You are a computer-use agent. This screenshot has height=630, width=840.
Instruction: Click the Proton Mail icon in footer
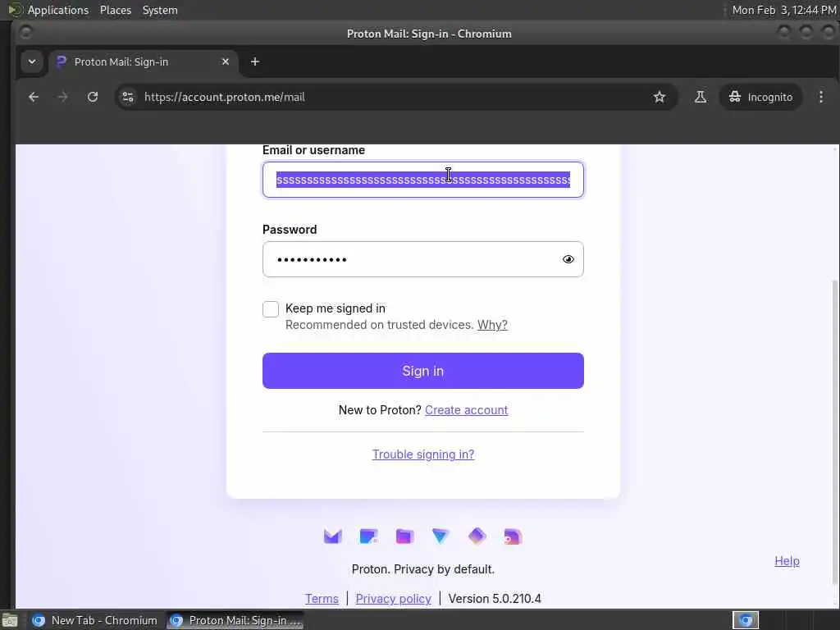coord(333,536)
